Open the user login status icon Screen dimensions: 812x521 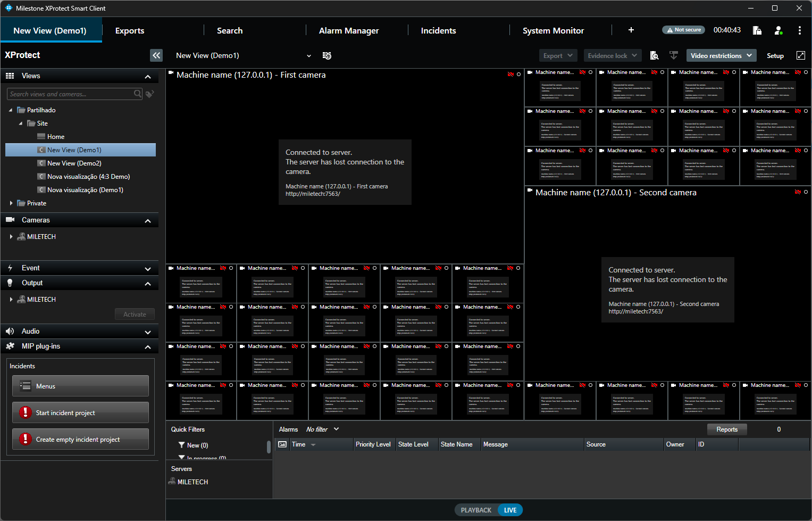[x=778, y=30]
